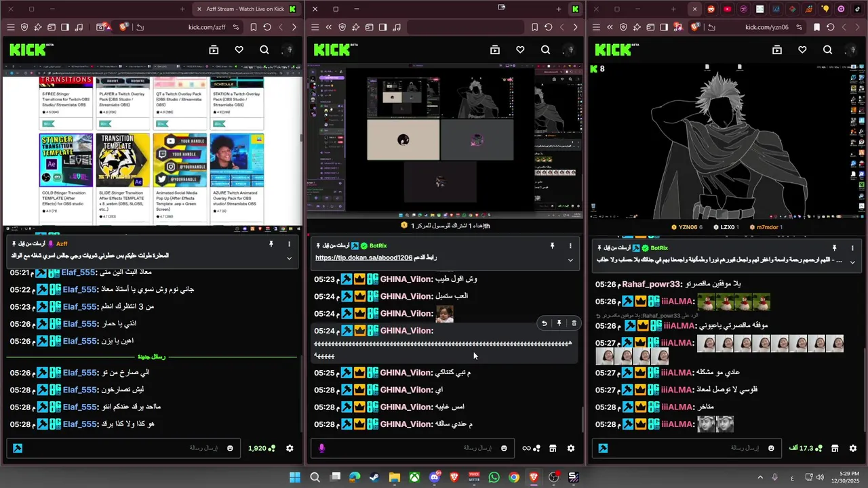Open the tip.dokan.sa/abood1206 link in the pinned message

pyautogui.click(x=363, y=258)
